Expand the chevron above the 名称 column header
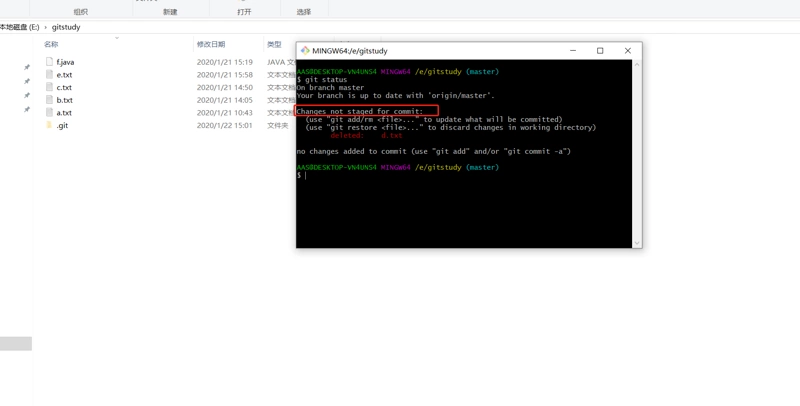 (117, 38)
